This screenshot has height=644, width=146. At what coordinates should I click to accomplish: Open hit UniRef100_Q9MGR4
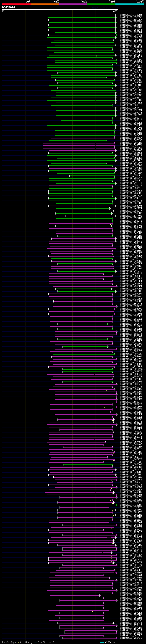coord(131,25)
